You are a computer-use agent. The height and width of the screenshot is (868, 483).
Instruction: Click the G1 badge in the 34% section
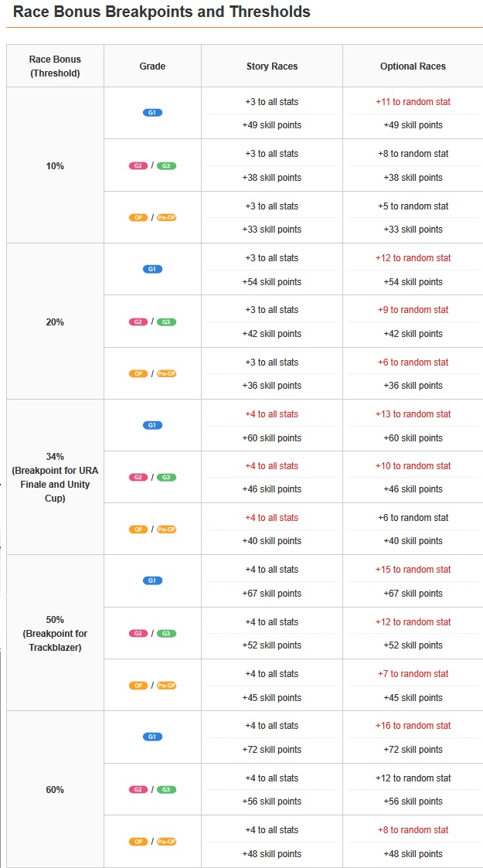coord(152,425)
